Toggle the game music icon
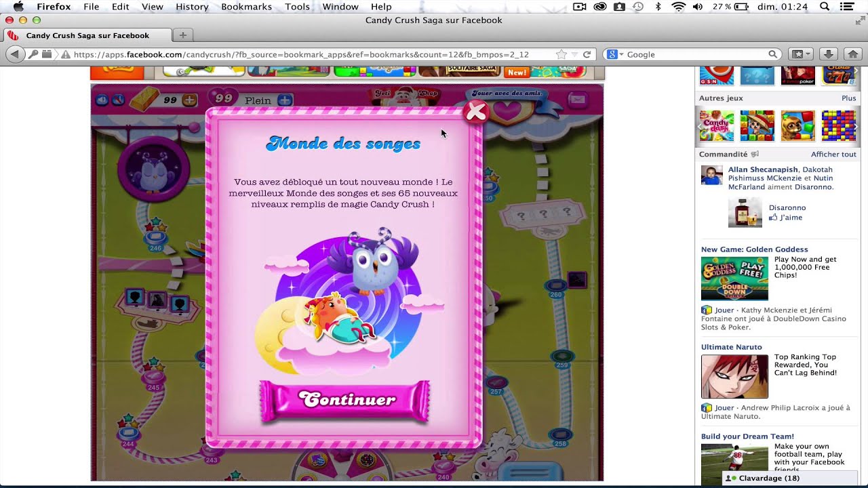The height and width of the screenshot is (488, 868). tap(118, 100)
